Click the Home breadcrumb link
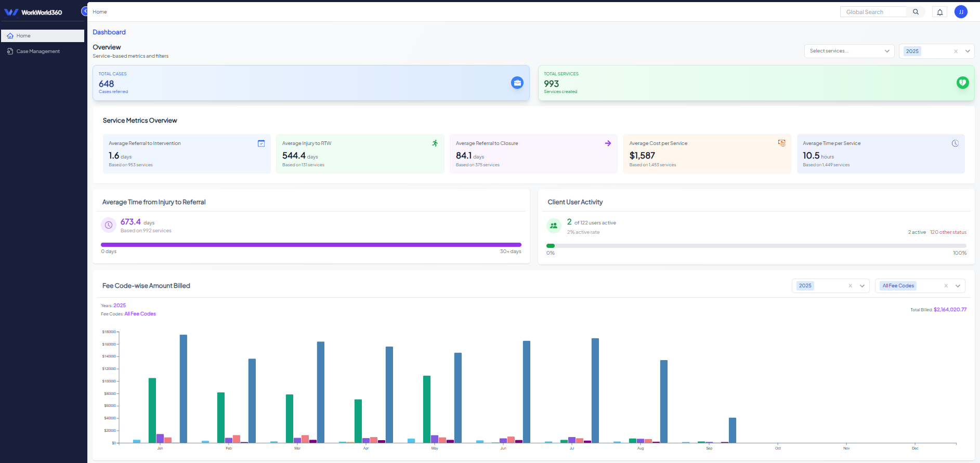 [x=100, y=12]
